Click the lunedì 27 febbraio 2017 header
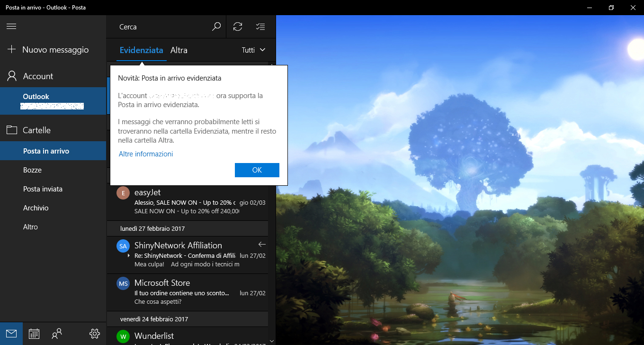 pos(188,228)
